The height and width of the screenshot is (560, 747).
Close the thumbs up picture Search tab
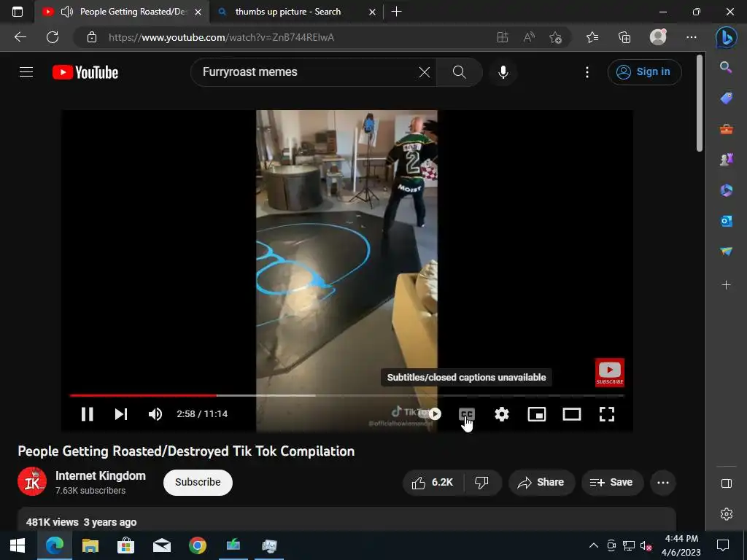point(372,12)
